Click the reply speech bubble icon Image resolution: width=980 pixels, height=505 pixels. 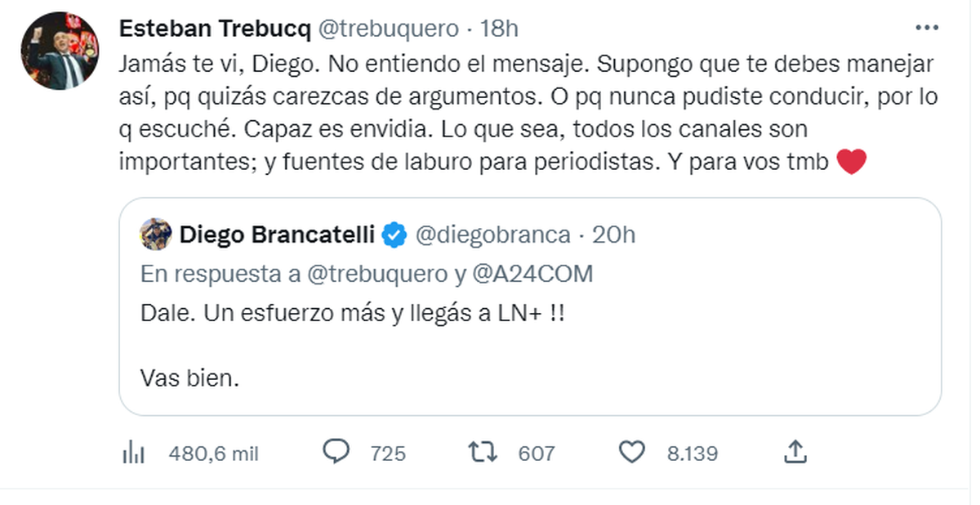click(336, 452)
